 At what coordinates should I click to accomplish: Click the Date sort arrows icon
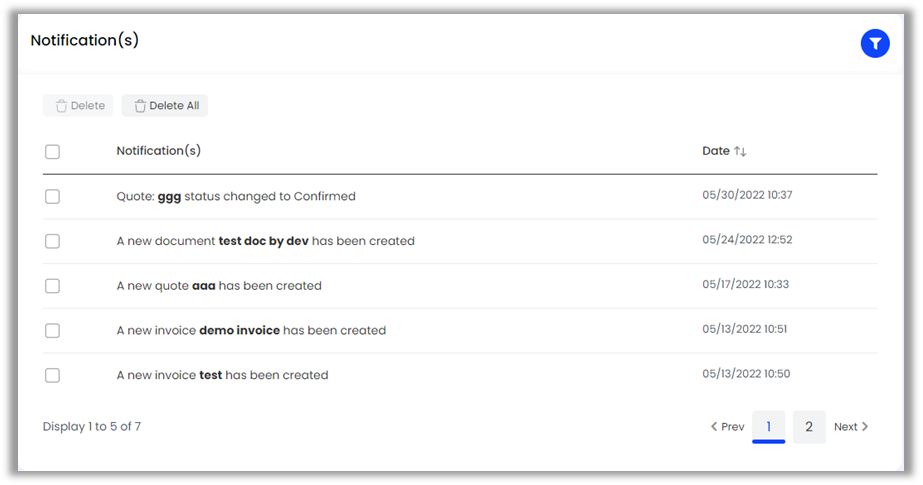740,151
